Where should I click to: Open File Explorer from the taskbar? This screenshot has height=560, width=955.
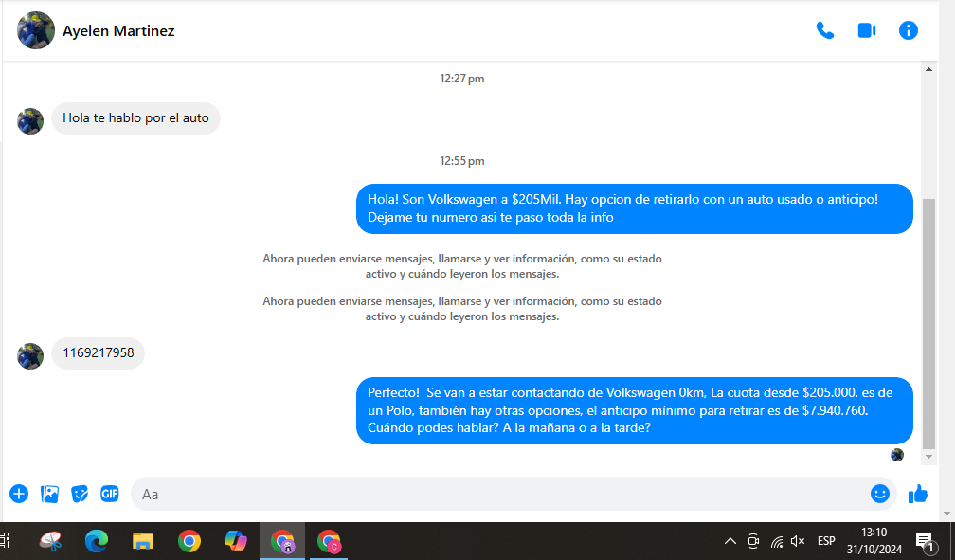(142, 541)
